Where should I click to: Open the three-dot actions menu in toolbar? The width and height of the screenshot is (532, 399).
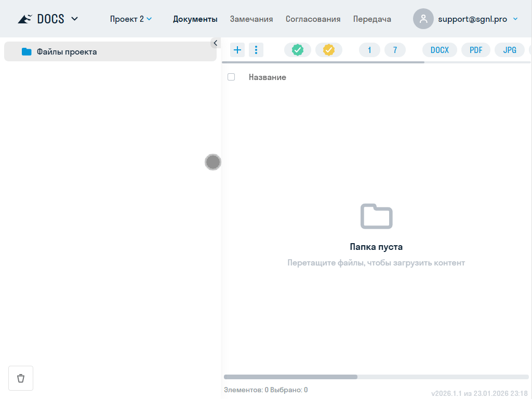click(256, 50)
